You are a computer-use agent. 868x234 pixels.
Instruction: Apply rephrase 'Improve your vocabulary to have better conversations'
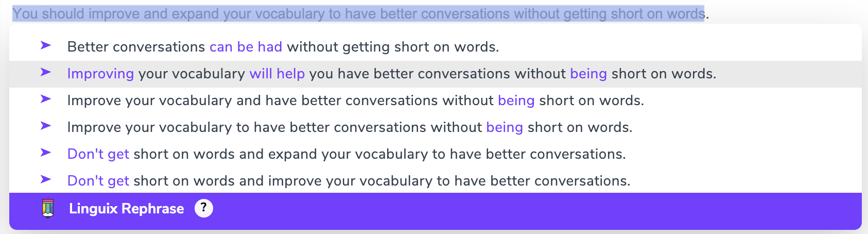point(435,128)
